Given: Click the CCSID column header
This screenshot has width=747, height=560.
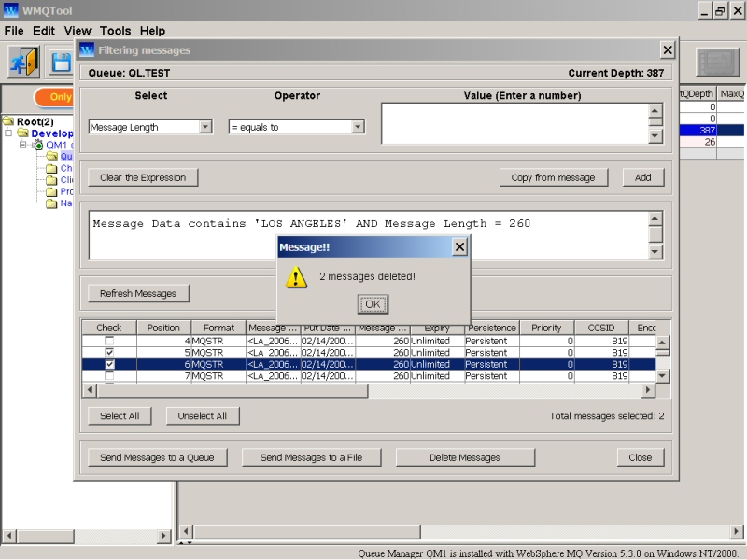Looking at the screenshot, I should pyautogui.click(x=601, y=328).
